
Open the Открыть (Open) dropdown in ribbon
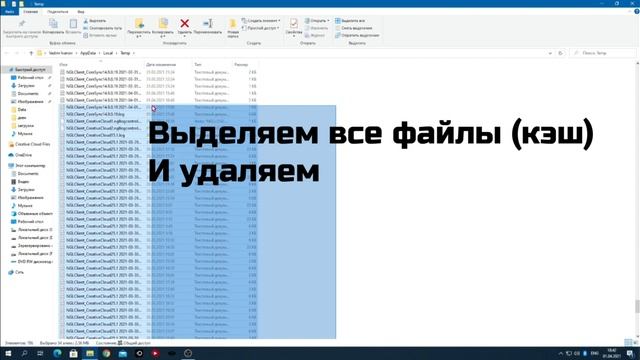[x=317, y=21]
